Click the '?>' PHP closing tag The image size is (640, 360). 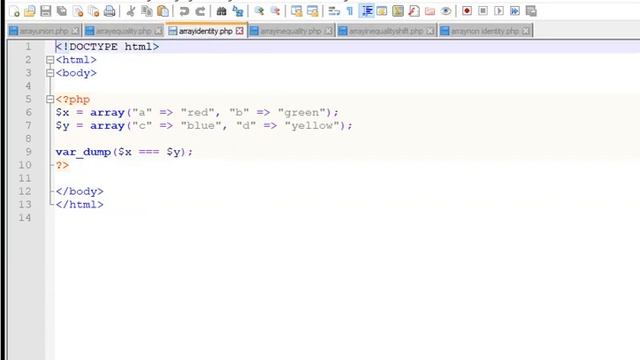(x=62, y=165)
